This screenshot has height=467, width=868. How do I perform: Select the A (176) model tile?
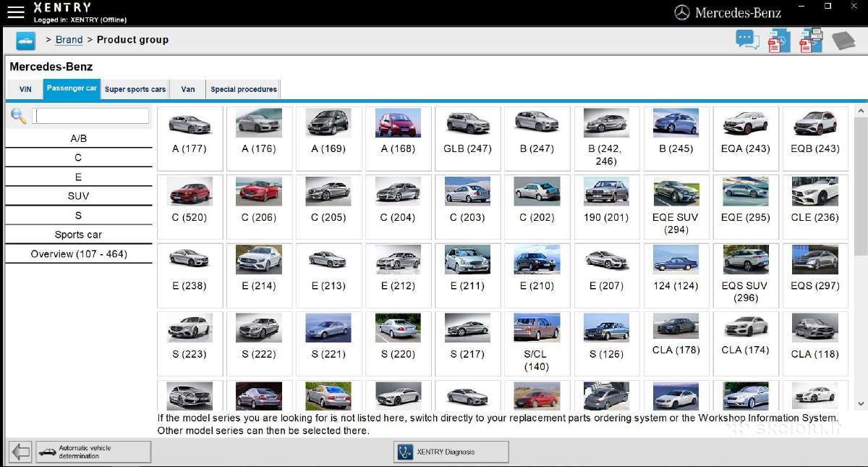click(x=259, y=138)
